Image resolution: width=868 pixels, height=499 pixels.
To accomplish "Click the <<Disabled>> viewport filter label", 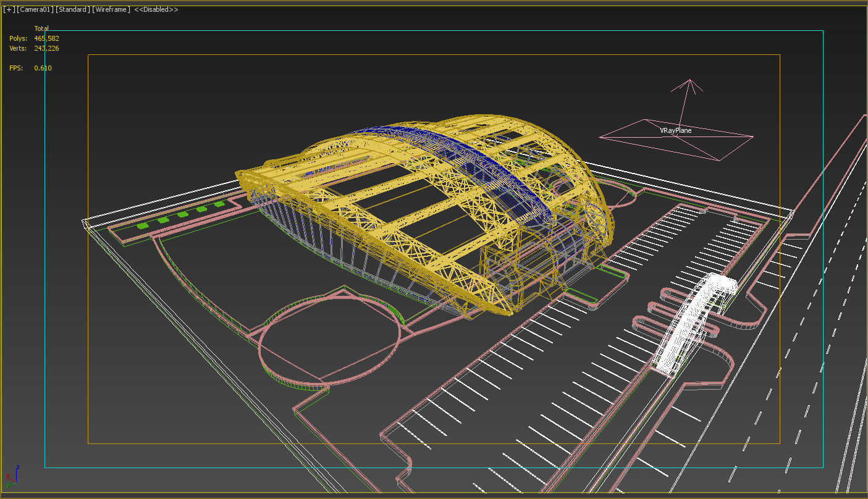I will (156, 10).
